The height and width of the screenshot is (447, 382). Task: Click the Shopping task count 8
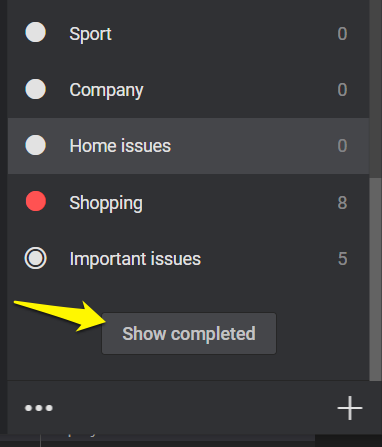click(x=342, y=202)
